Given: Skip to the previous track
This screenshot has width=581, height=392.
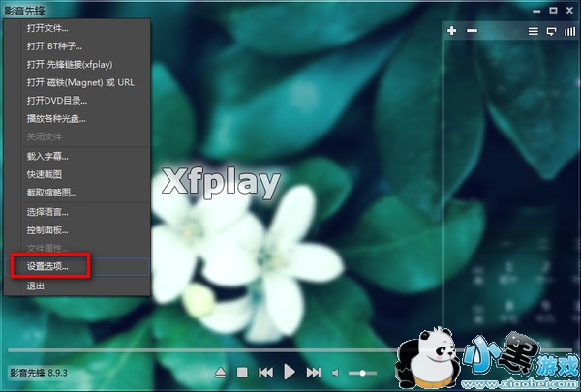Looking at the screenshot, I should (265, 373).
